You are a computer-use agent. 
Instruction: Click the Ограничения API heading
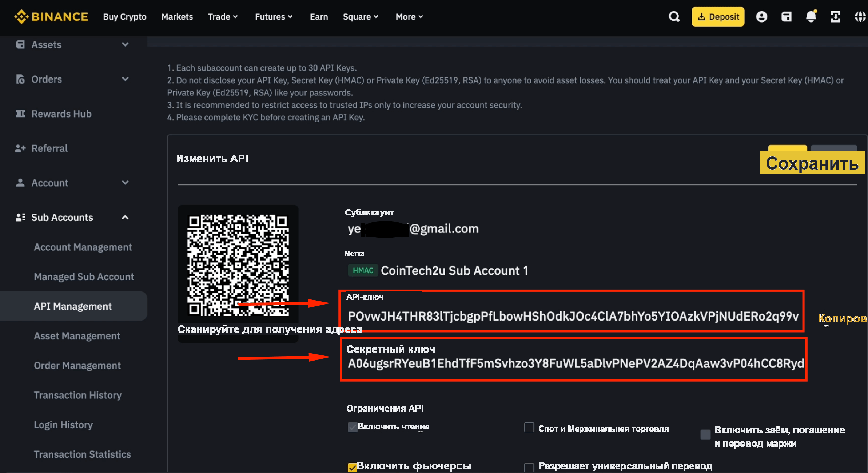tap(385, 408)
